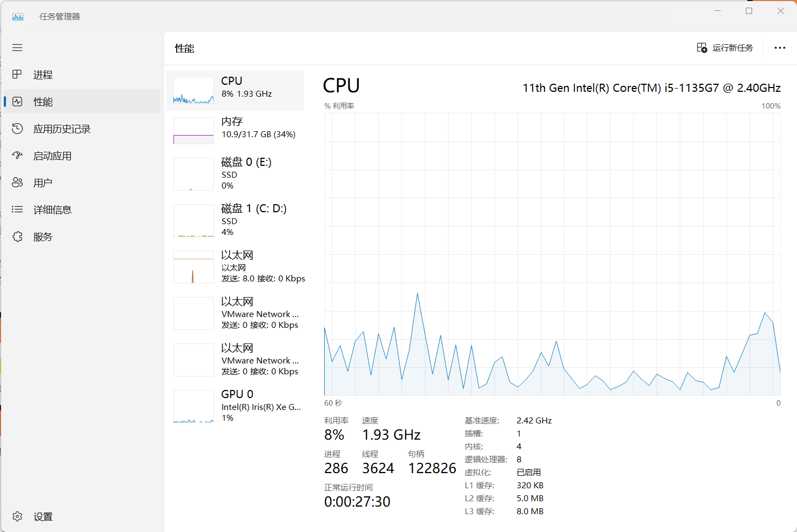Screen dimensions: 797x532
Task: Open 详细信息 details list icon
Action: [17, 210]
